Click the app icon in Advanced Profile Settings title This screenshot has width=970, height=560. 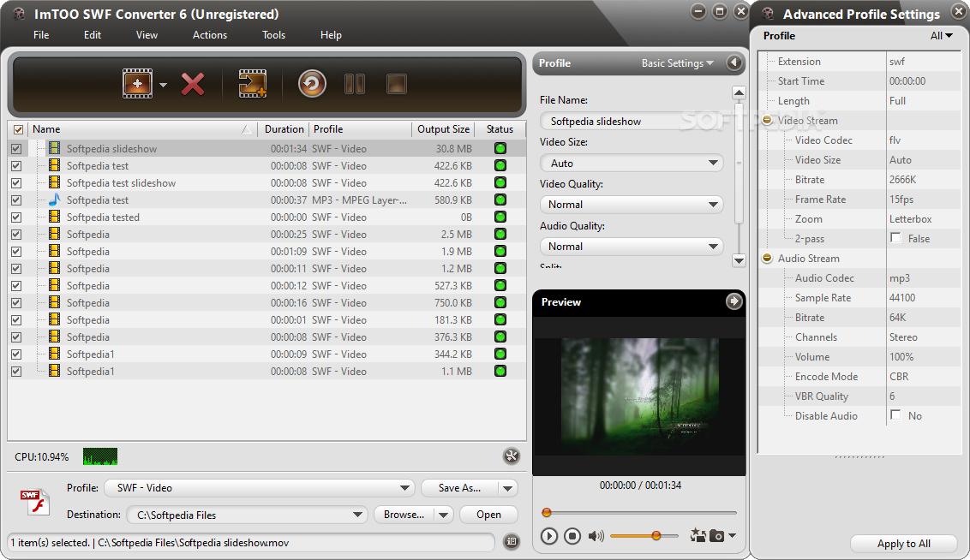point(768,14)
